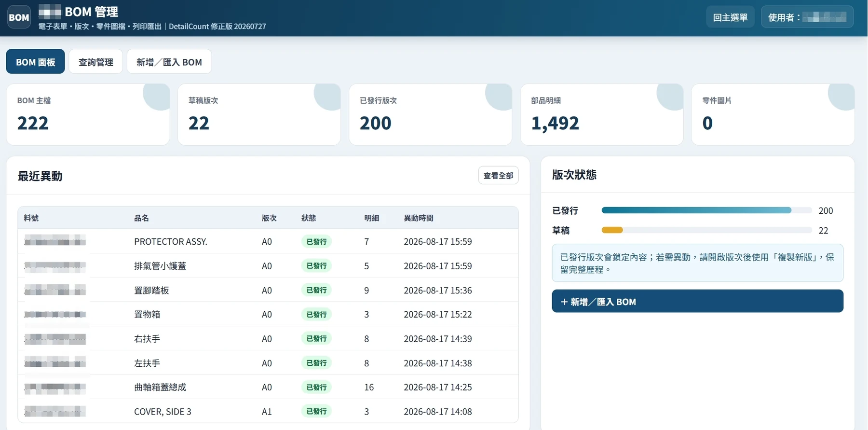The width and height of the screenshot is (868, 430).
Task: Select the 曲軸箱蓋總成 row name
Action: (x=160, y=387)
